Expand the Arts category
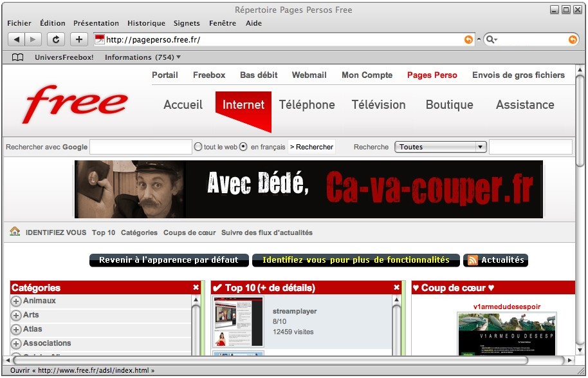 click(16, 315)
